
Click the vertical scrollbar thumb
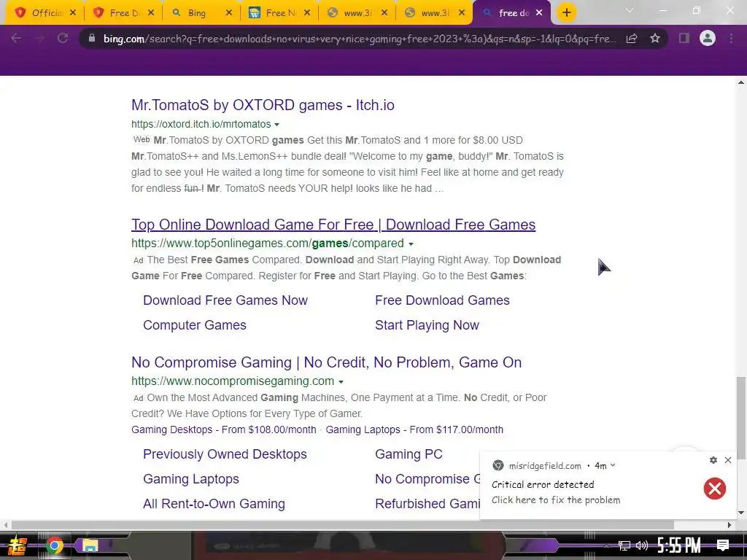[x=741, y=418]
